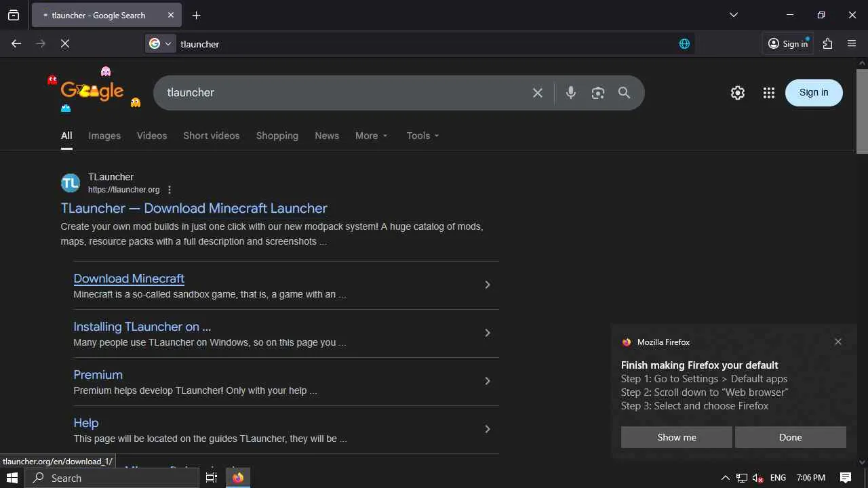Click the browser Back arrow
The image size is (868, 488).
point(16,43)
